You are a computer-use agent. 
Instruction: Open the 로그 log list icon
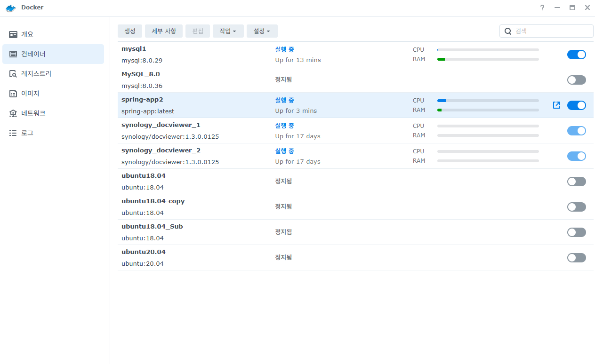coord(13,133)
